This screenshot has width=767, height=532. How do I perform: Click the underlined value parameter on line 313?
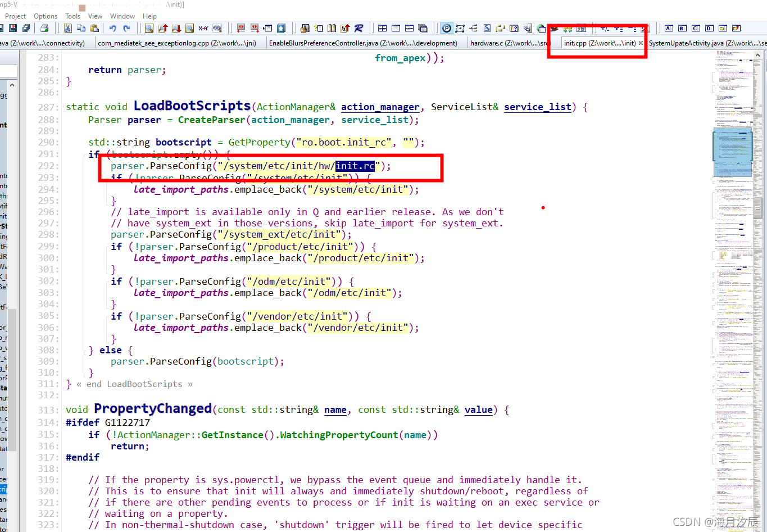[479, 410]
